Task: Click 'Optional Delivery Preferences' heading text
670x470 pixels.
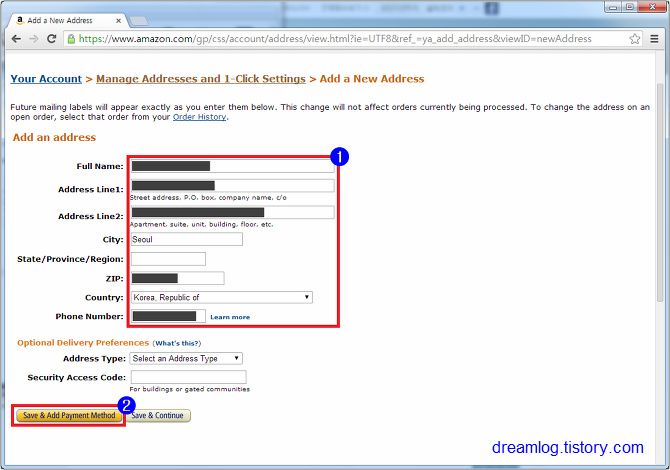Action: tap(83, 343)
